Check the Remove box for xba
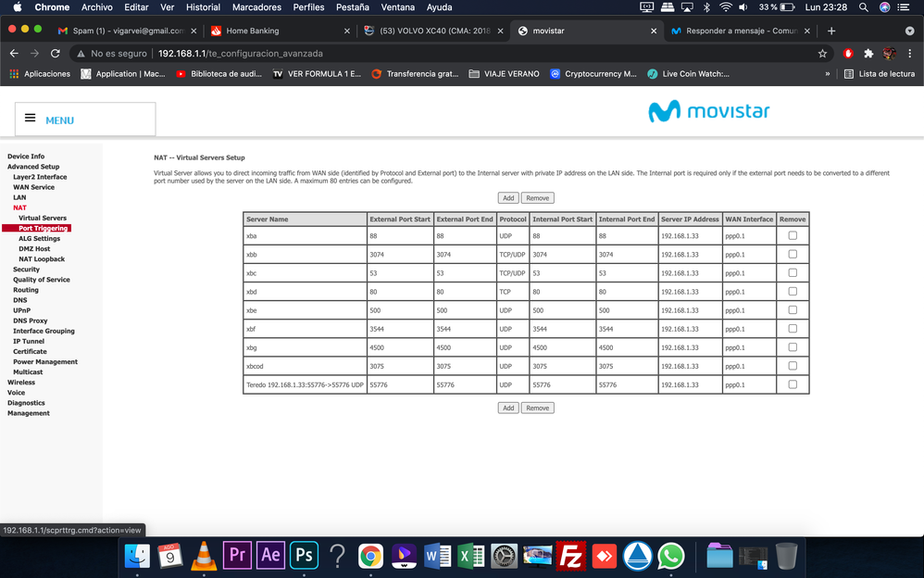The image size is (924, 578). pos(792,236)
